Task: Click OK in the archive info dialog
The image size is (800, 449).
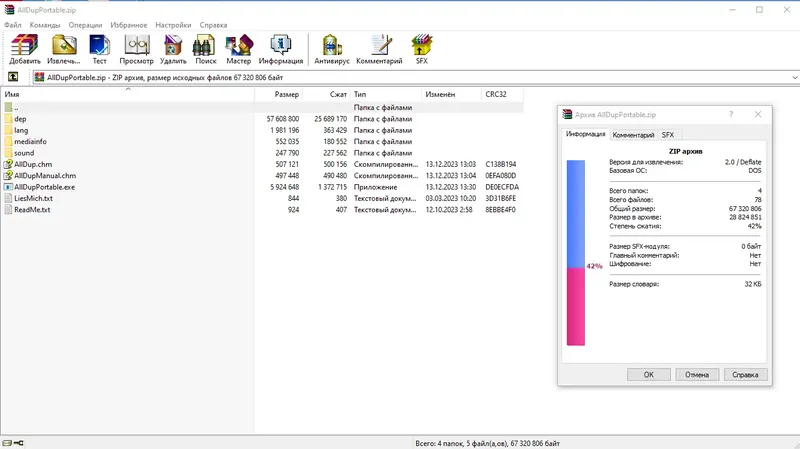Action: 648,375
